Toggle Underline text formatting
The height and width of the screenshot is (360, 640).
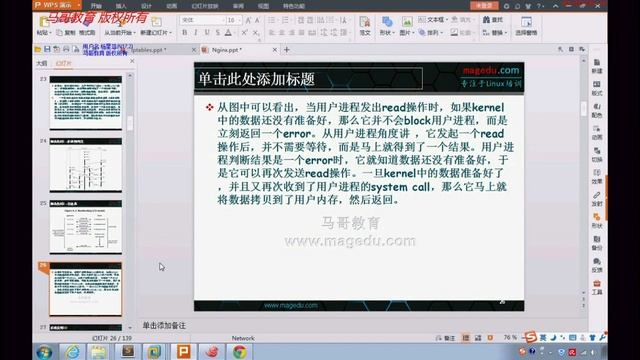pos(207,32)
